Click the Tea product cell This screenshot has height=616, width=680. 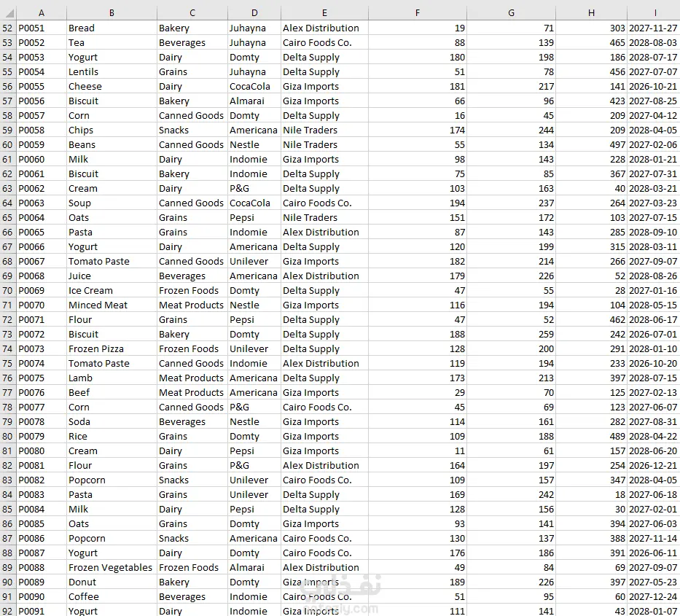pyautogui.click(x=112, y=43)
